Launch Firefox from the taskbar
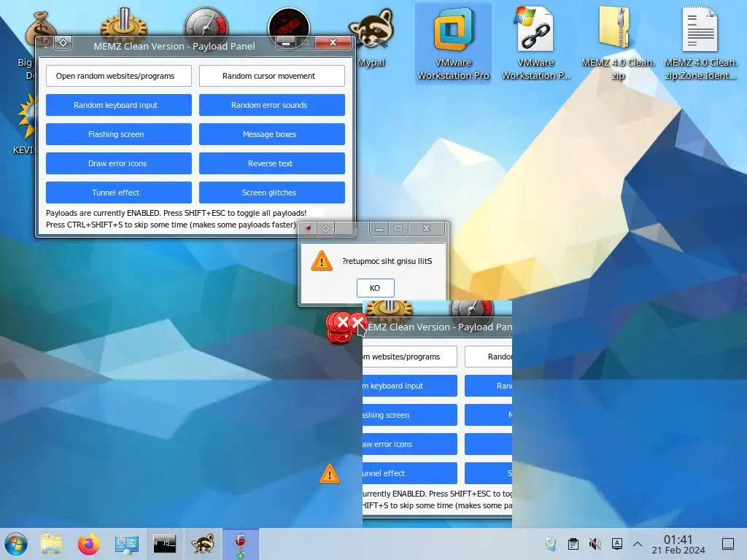747x560 pixels. point(88,544)
